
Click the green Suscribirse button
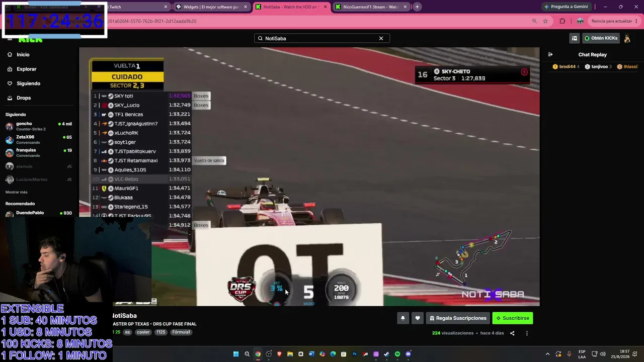click(x=512, y=318)
